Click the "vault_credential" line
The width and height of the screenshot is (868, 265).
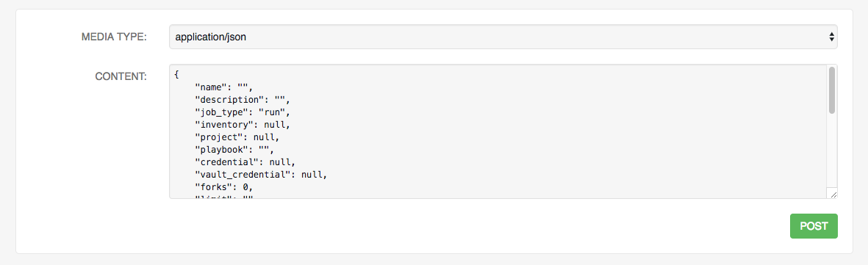(x=261, y=174)
